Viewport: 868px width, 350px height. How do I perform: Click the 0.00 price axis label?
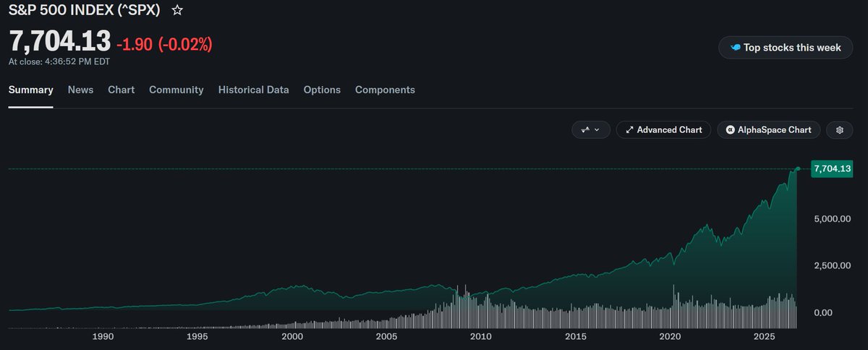pyautogui.click(x=825, y=313)
